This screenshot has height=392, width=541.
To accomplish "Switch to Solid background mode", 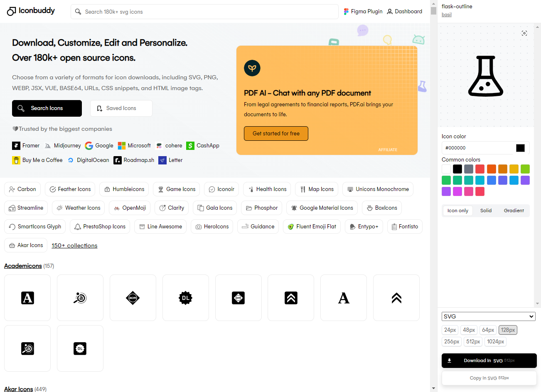I will pyautogui.click(x=486, y=211).
